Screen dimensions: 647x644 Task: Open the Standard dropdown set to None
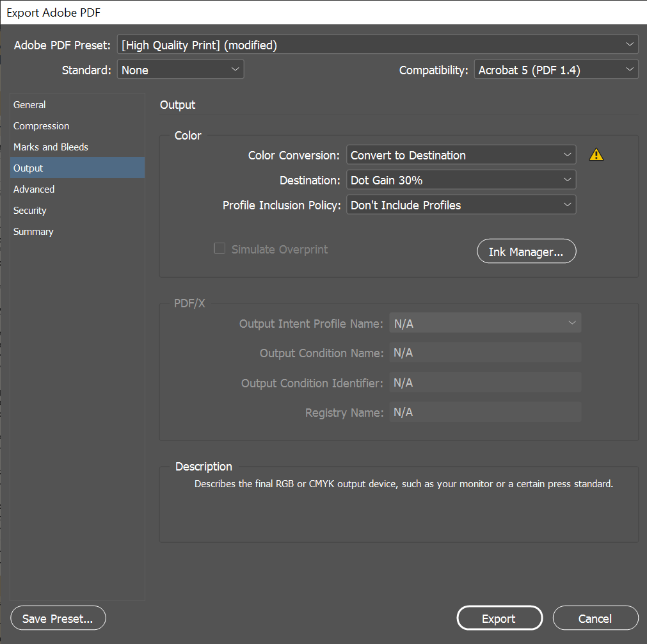coord(180,70)
